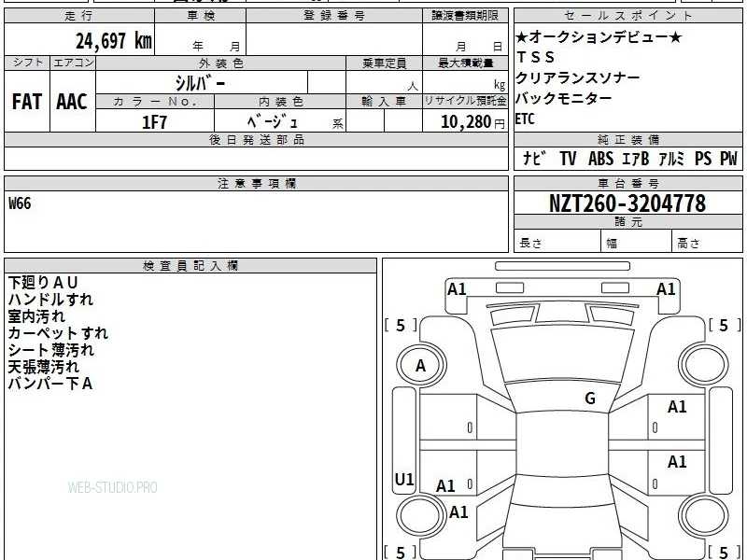Select the エアB equipment entry

pos(636,159)
